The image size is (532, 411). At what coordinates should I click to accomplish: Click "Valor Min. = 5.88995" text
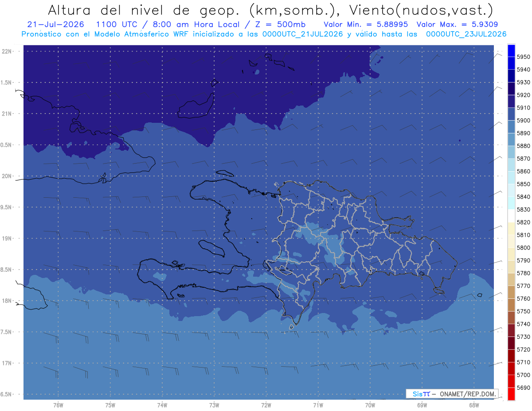click(366, 24)
